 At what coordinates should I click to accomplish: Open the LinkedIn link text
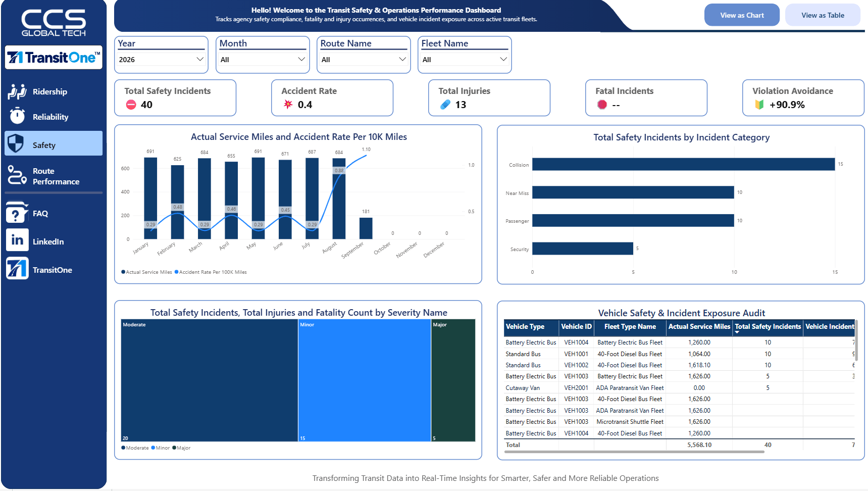pos(48,241)
